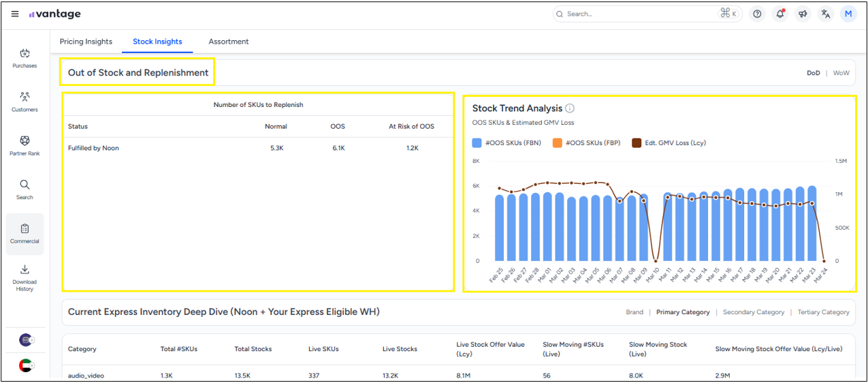
Task: Open the announcements megaphone icon
Action: coord(803,14)
